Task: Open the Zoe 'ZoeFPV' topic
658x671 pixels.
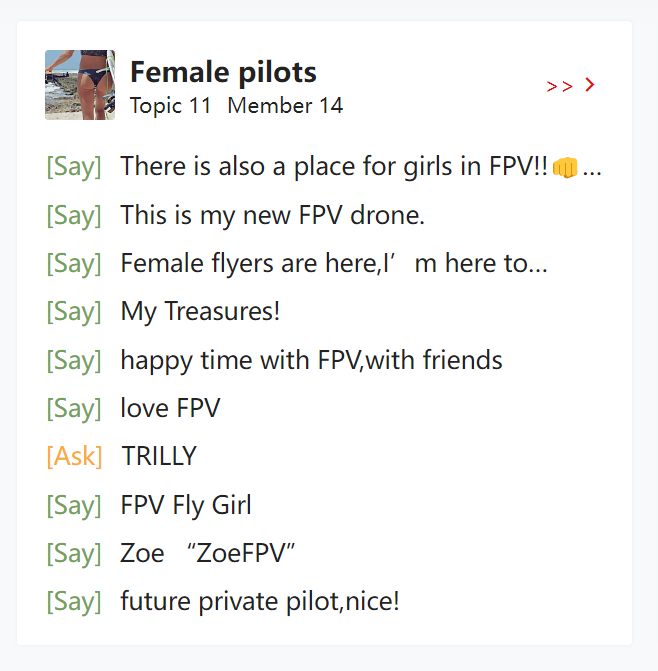Action: (208, 553)
